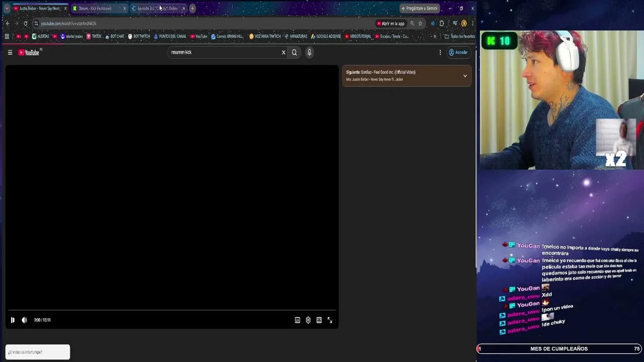Clear the YouTube search box text
Screen dimensions: 644x362
(x=283, y=52)
